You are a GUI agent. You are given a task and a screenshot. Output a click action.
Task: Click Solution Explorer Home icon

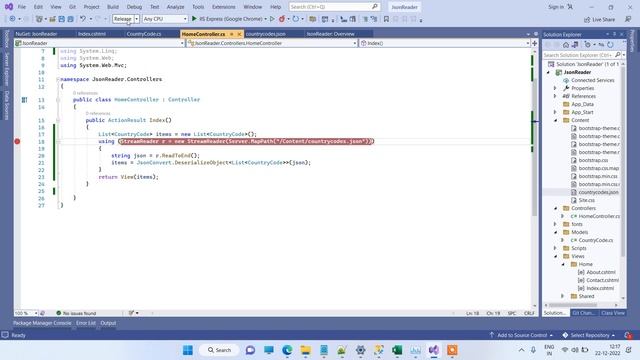coord(566,45)
